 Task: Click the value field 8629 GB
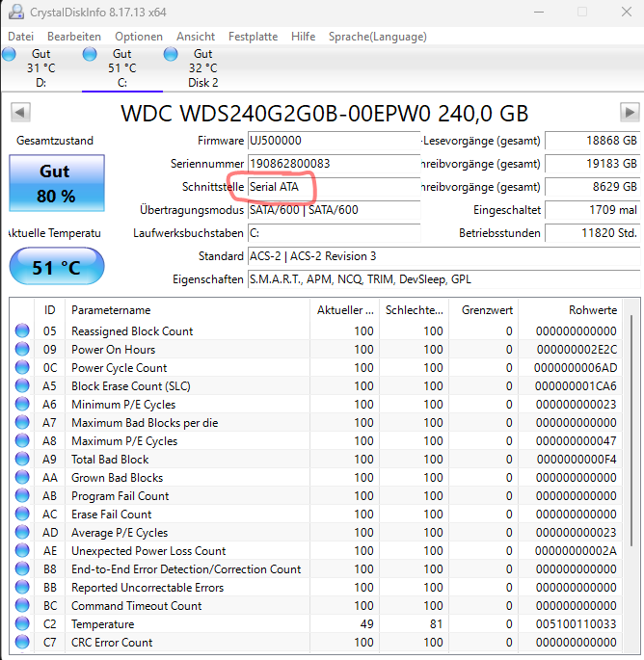[593, 187]
